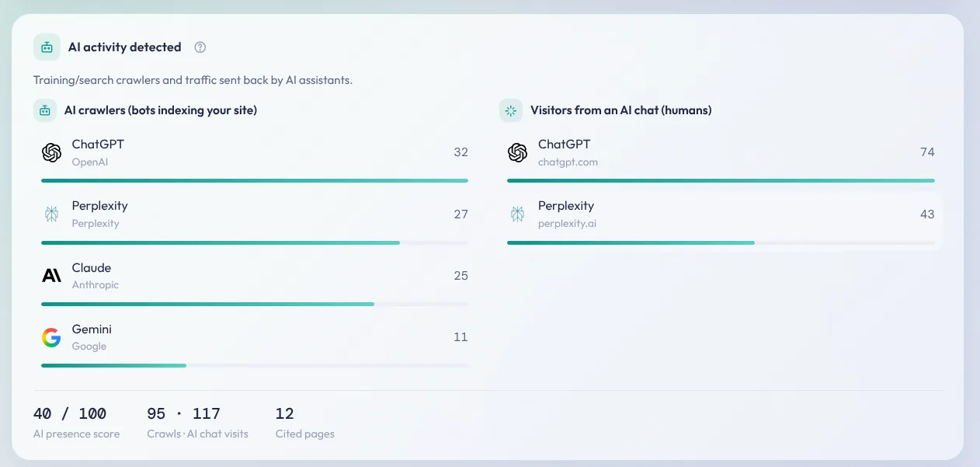The width and height of the screenshot is (980, 467).
Task: Click the Gemini crawler progress bar
Action: tap(255, 365)
